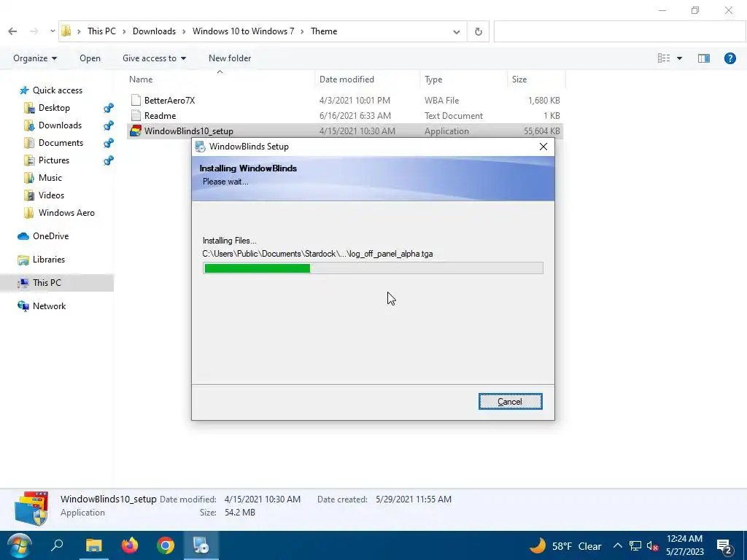747x560 pixels.
Task: Change the view layout icon
Action: (x=664, y=58)
